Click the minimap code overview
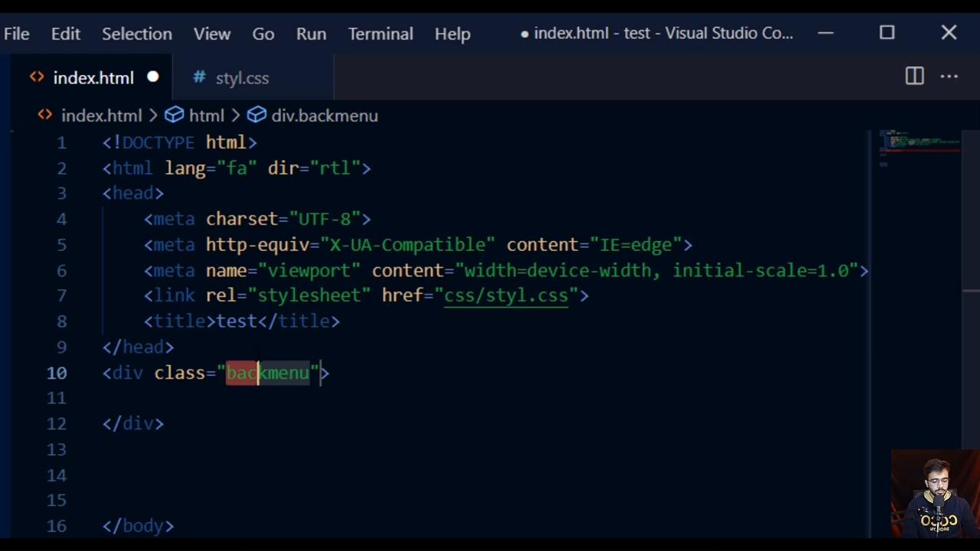The image size is (980, 551). (x=919, y=145)
